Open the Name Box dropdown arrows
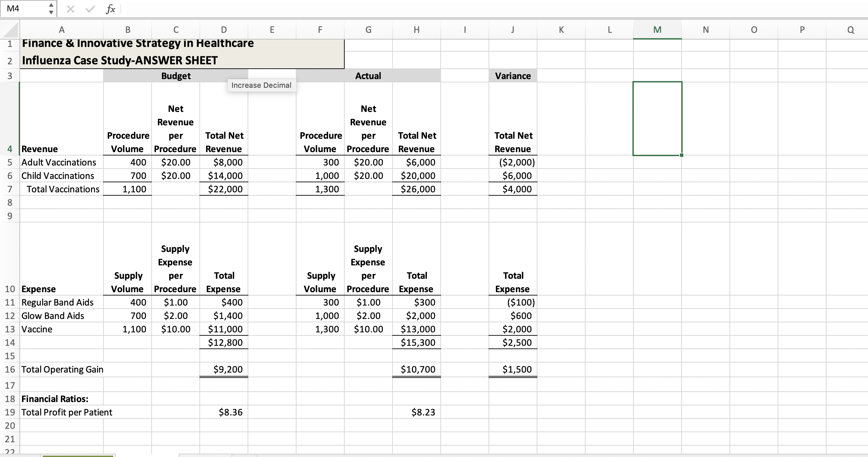 (51, 9)
